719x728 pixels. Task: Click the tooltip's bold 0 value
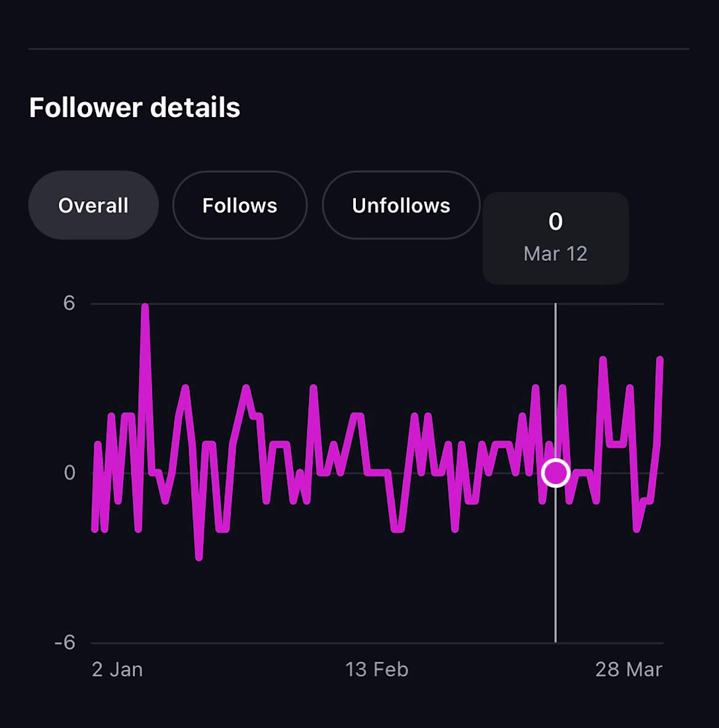tap(556, 222)
